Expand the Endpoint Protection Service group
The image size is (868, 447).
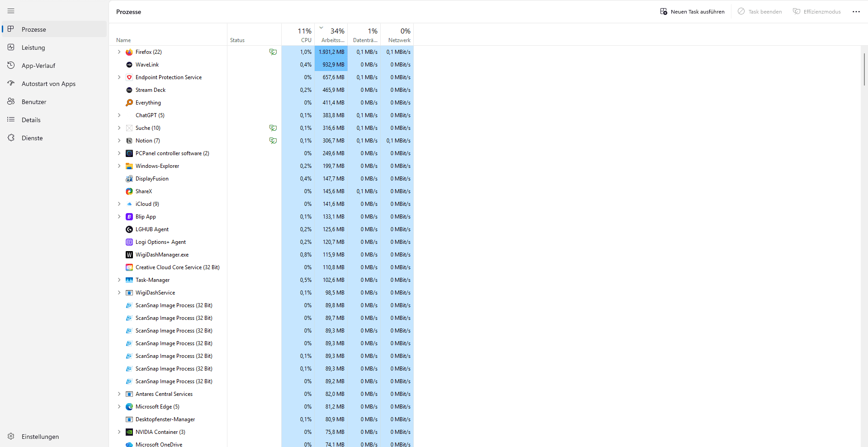pyautogui.click(x=119, y=77)
